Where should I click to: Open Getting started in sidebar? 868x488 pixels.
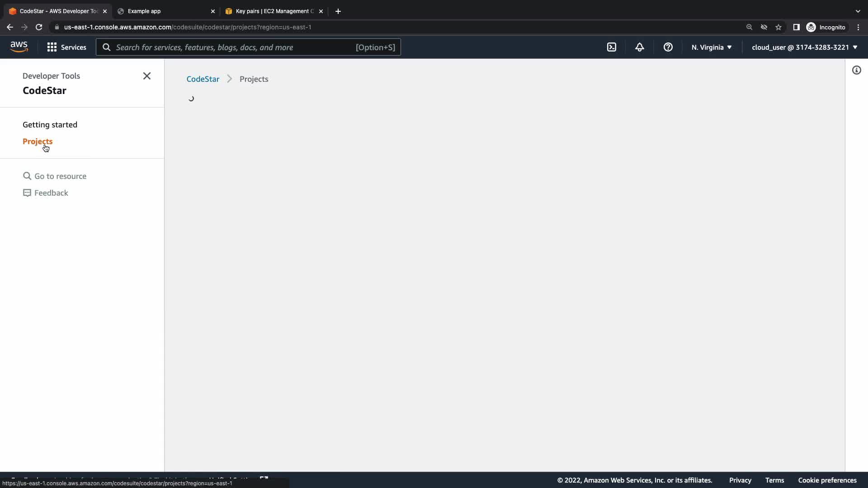(x=50, y=125)
